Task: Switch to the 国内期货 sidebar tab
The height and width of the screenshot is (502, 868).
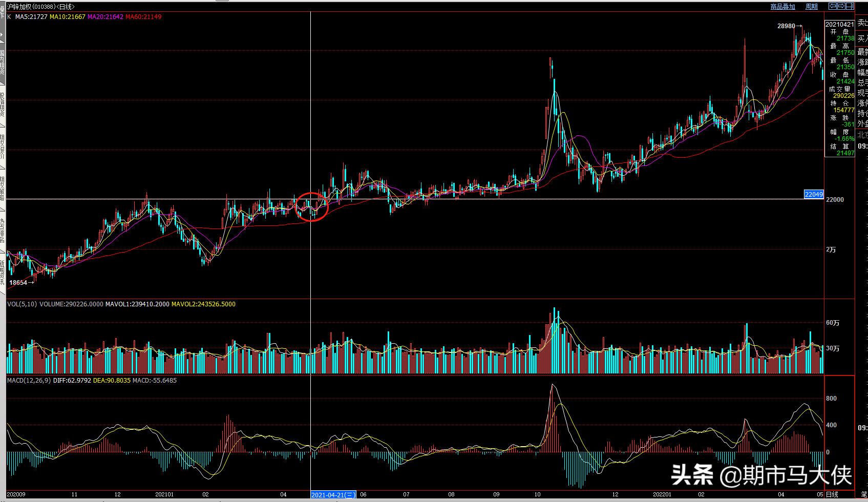Action: point(3,62)
